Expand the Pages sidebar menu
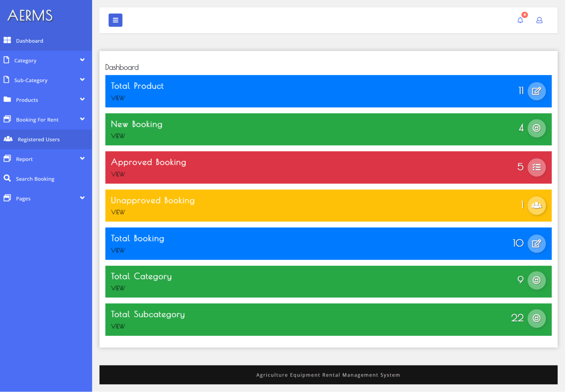This screenshot has height=392, width=565. (23, 199)
